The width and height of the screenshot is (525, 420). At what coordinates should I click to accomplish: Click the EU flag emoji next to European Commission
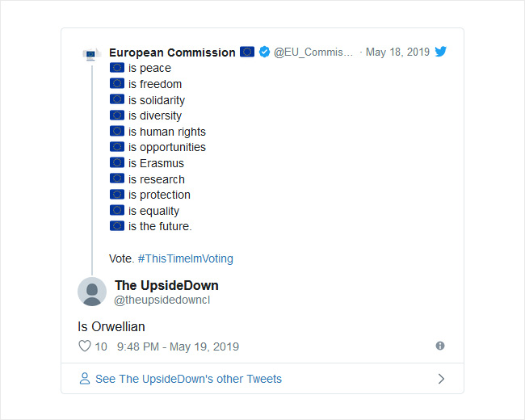tap(247, 52)
